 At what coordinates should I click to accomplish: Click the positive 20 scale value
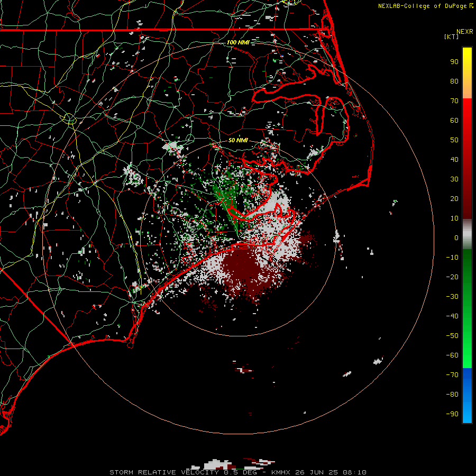click(x=454, y=199)
